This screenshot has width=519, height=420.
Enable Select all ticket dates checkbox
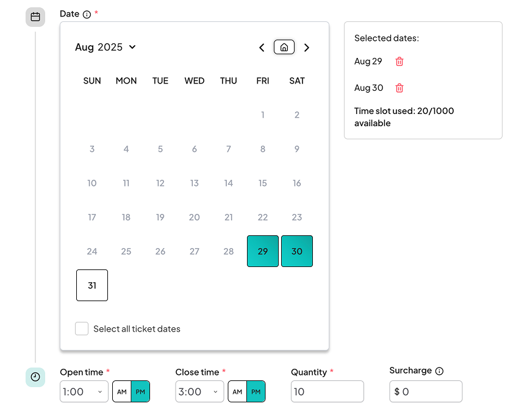click(82, 329)
